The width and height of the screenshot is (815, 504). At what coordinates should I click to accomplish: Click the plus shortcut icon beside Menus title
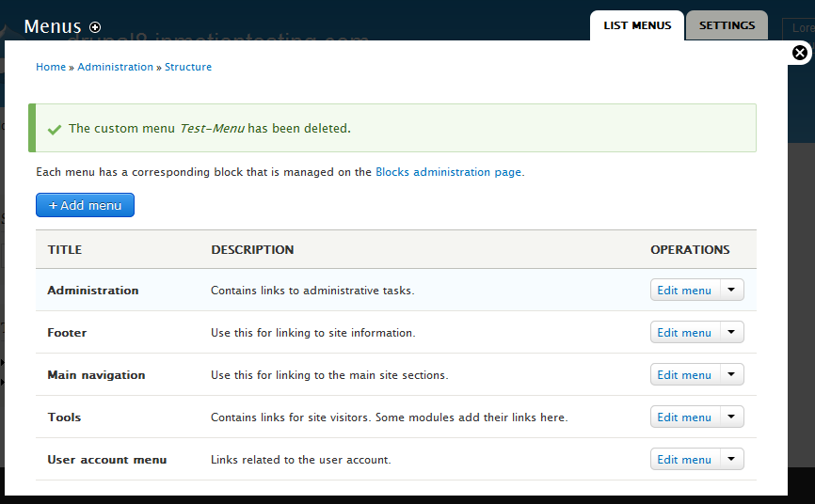[95, 27]
